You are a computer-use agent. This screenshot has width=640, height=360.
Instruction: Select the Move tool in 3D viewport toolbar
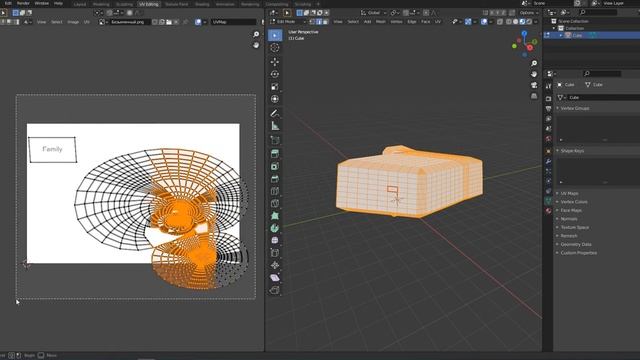[275, 62]
